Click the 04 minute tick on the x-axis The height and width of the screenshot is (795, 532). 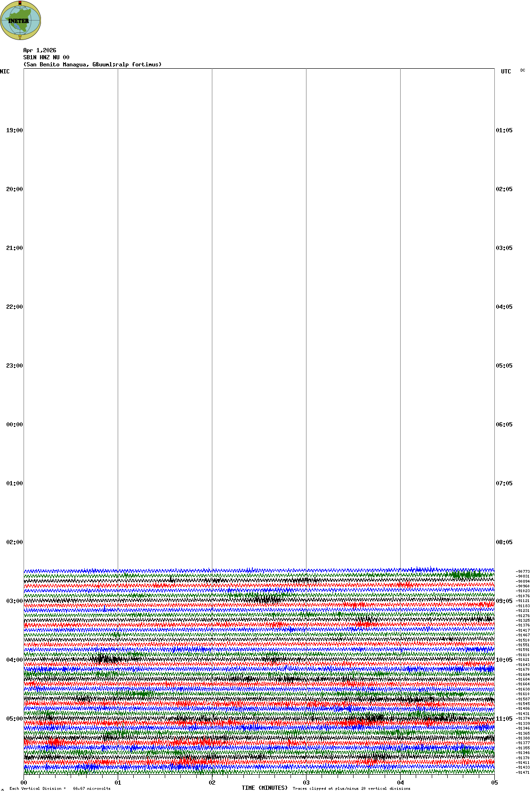tap(401, 783)
